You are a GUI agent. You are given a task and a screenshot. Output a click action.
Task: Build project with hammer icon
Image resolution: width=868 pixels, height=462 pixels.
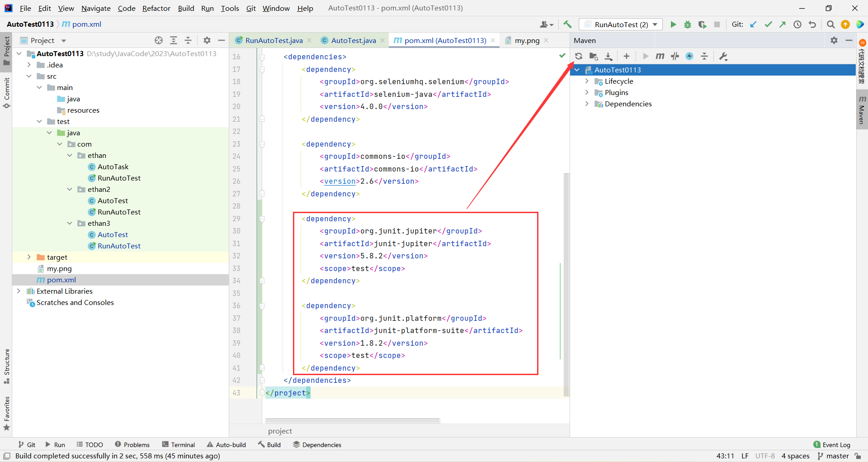pyautogui.click(x=567, y=24)
